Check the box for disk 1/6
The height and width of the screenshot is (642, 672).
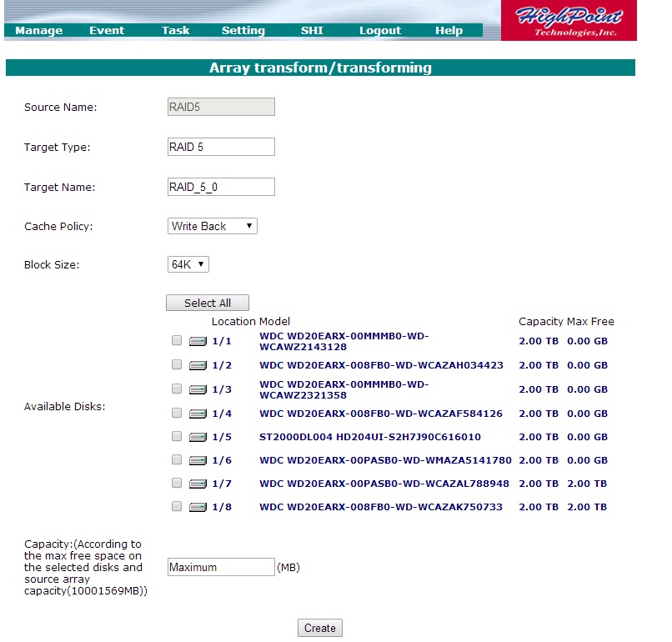[177, 459]
